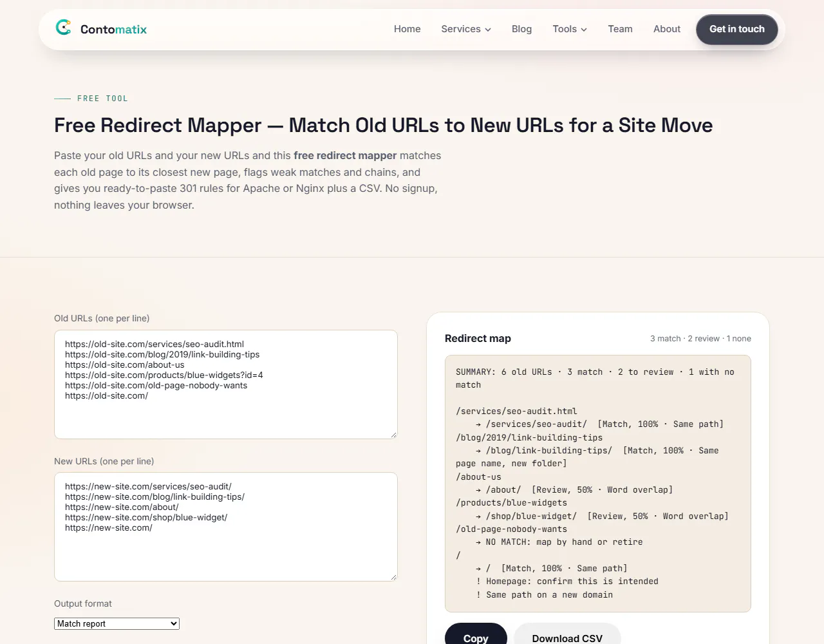Click the Old URLs textarea resize handle
Screen dimensions: 824x644
point(393,435)
